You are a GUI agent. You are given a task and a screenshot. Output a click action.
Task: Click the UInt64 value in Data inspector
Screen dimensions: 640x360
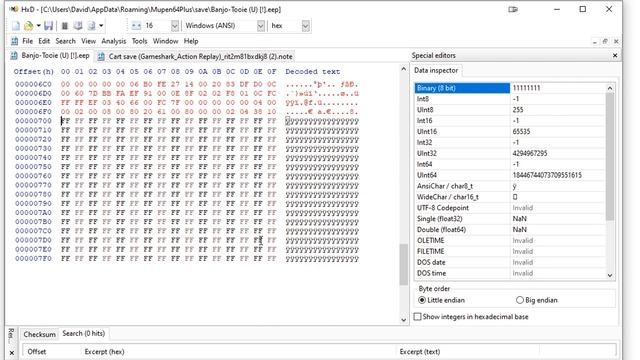pos(547,175)
